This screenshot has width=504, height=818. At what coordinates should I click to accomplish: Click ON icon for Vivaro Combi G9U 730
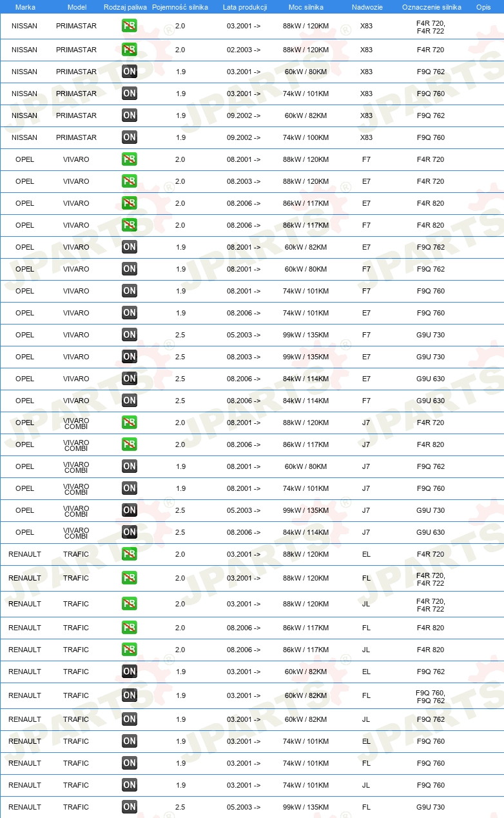130,510
